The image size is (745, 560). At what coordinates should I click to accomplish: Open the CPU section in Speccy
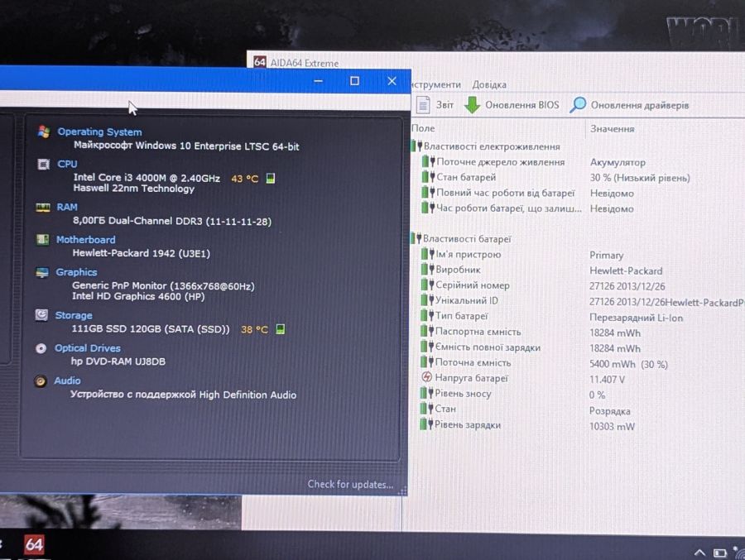(67, 164)
